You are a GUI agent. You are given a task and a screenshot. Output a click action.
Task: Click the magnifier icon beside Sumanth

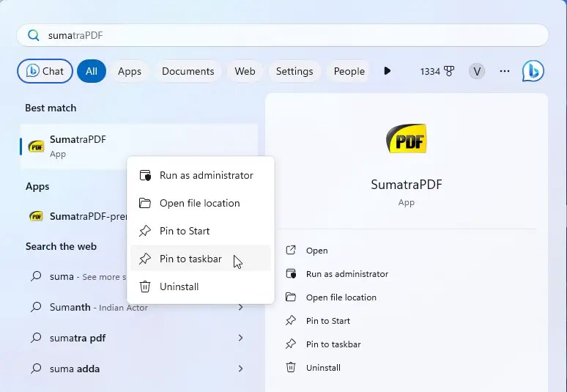pyautogui.click(x=36, y=307)
